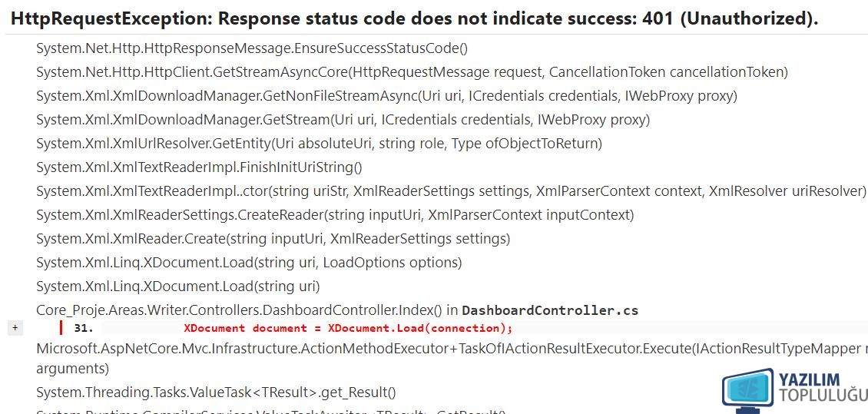Select the XmlUrlResolver.GetEntity stack frame
Image resolution: width=868 pixels, height=414 pixels.
coord(319,144)
